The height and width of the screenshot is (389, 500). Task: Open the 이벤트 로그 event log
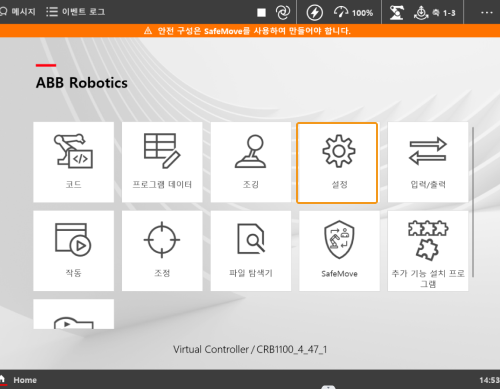point(75,12)
